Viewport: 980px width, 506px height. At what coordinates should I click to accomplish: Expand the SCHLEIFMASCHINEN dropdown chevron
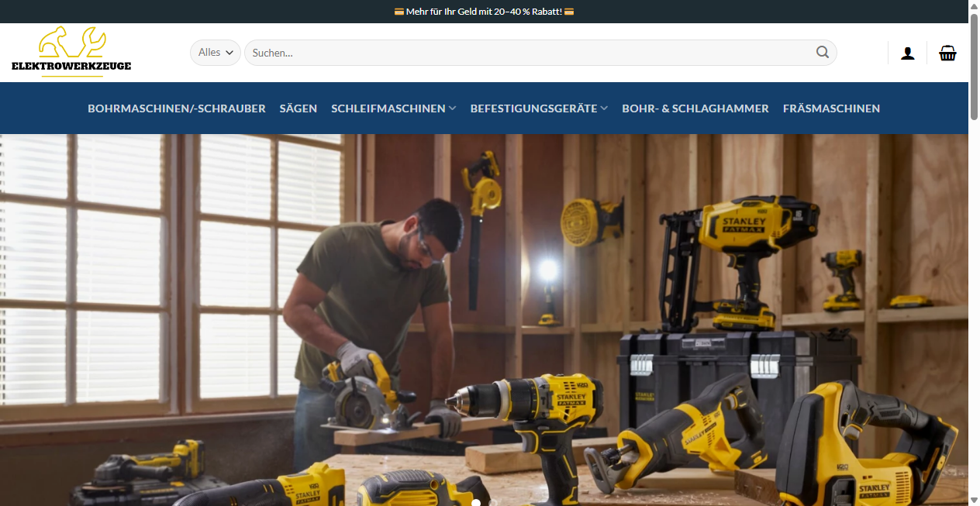[453, 108]
